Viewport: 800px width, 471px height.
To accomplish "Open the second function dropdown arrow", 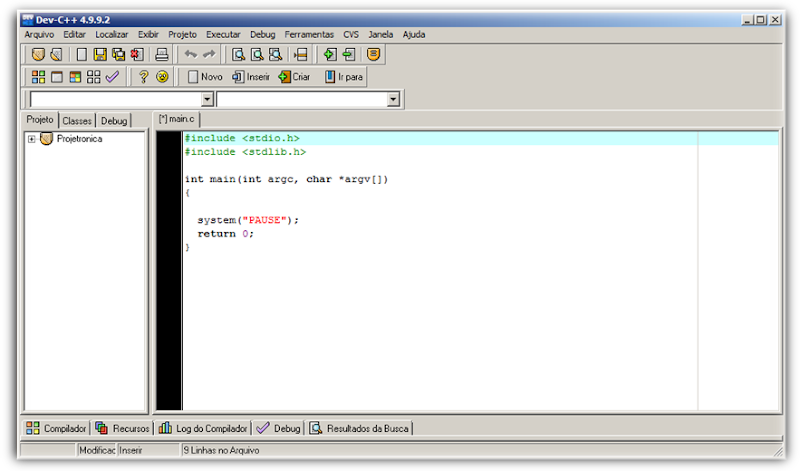I will (x=393, y=99).
